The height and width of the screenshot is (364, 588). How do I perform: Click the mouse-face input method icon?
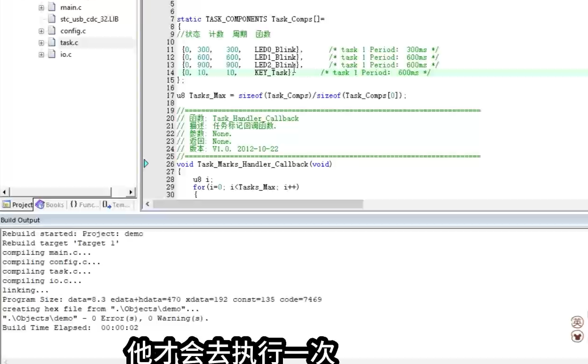(x=577, y=336)
